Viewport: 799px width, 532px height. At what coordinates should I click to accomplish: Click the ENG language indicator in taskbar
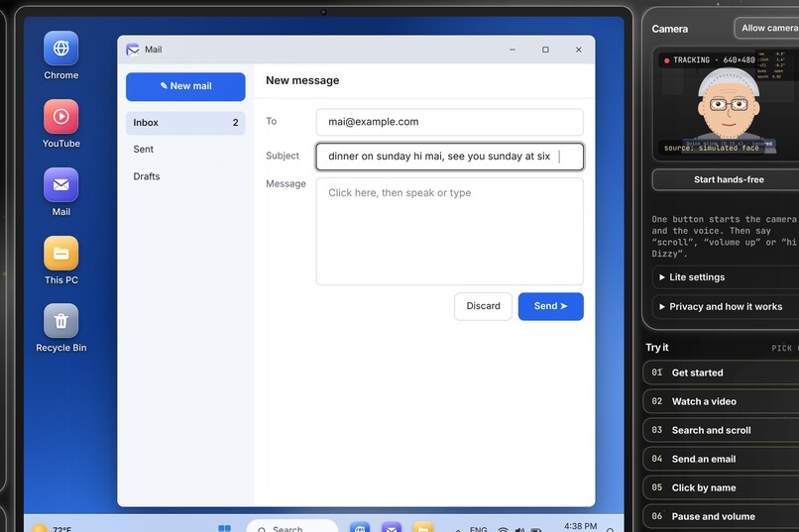479,529
